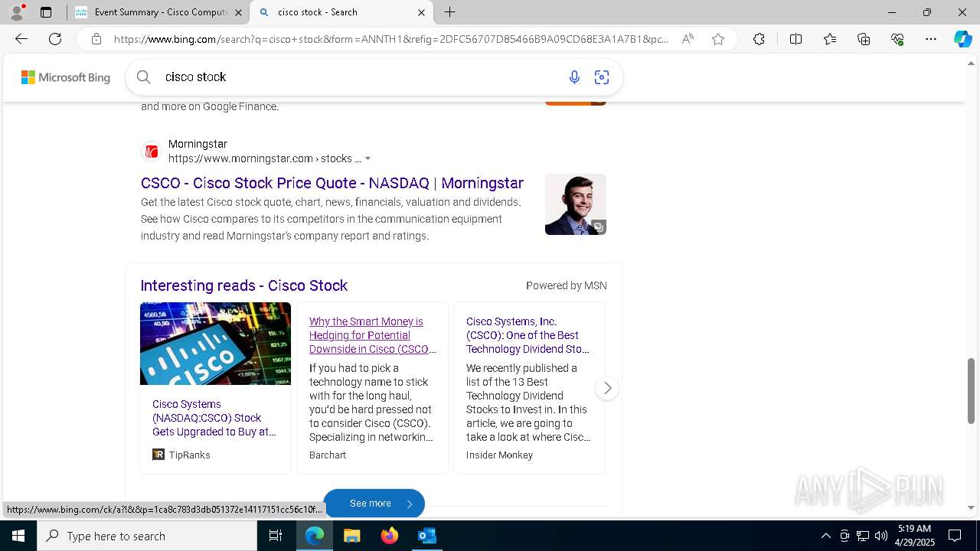Click the Barchart source label
Viewport: 980px width, 551px height.
(x=328, y=455)
